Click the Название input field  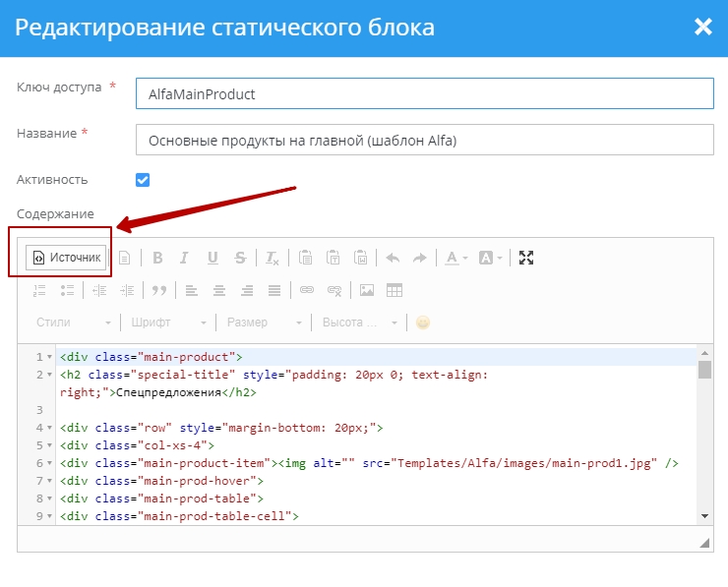[424, 140]
